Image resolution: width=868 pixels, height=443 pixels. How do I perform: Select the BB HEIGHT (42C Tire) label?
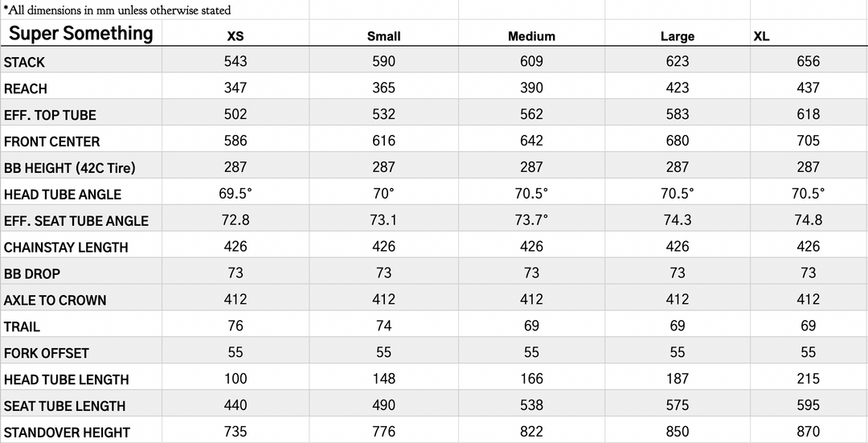(x=70, y=168)
